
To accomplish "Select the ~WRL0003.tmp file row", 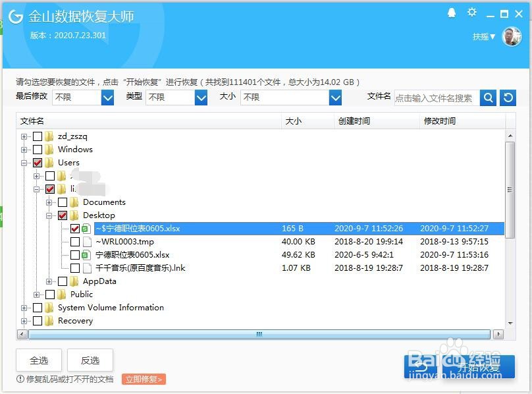I will pyautogui.click(x=260, y=242).
